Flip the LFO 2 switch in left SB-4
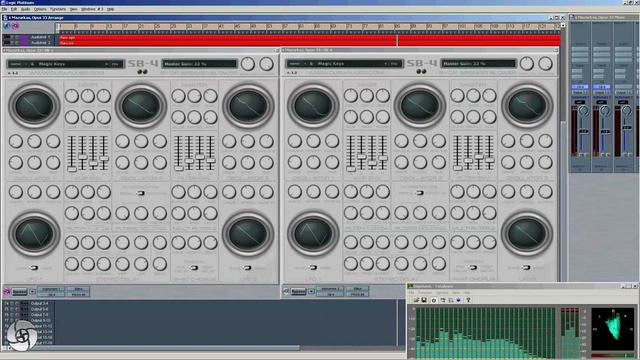The height and width of the screenshot is (360, 640). pos(247,268)
